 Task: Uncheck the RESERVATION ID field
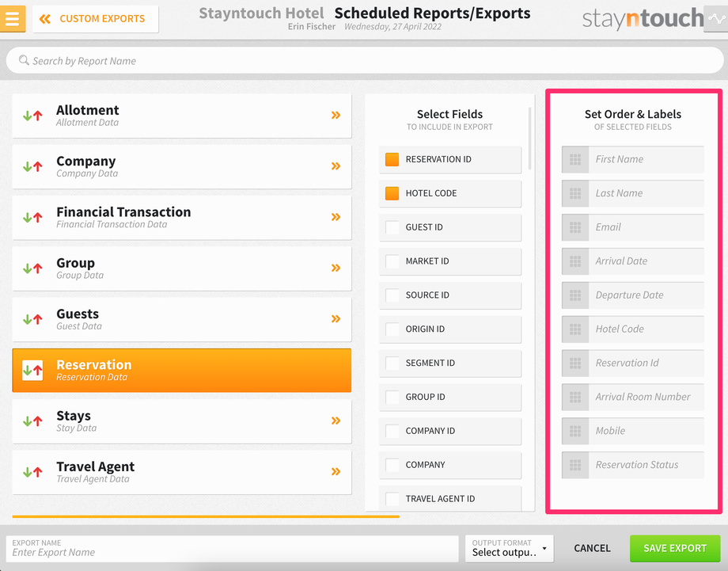click(392, 159)
